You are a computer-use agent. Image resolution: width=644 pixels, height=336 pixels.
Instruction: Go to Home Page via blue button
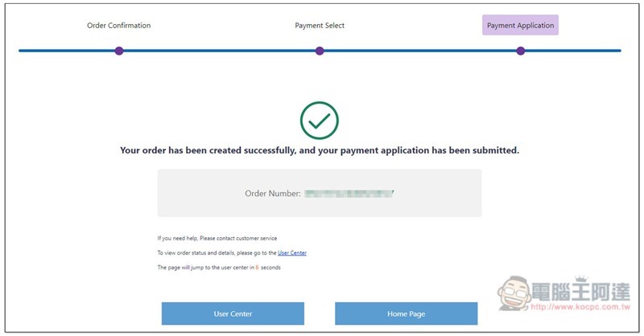(406, 313)
